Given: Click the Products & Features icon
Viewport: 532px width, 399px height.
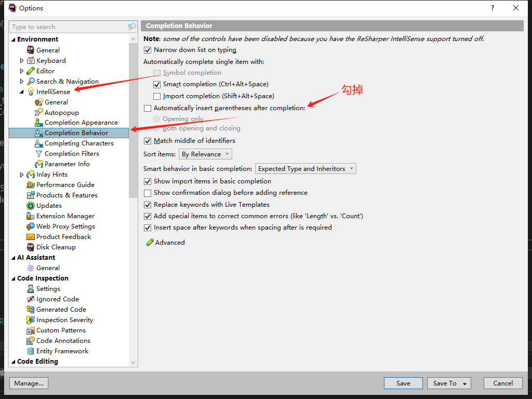Looking at the screenshot, I should [31, 195].
